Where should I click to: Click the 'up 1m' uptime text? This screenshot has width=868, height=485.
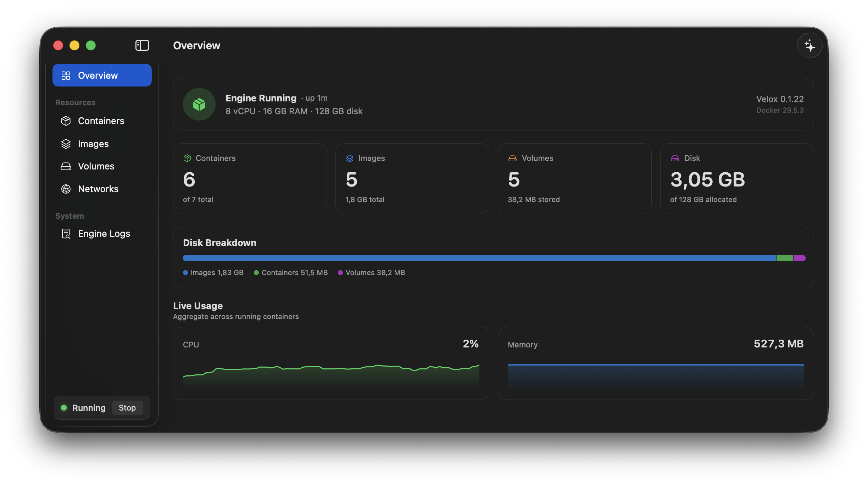click(316, 98)
